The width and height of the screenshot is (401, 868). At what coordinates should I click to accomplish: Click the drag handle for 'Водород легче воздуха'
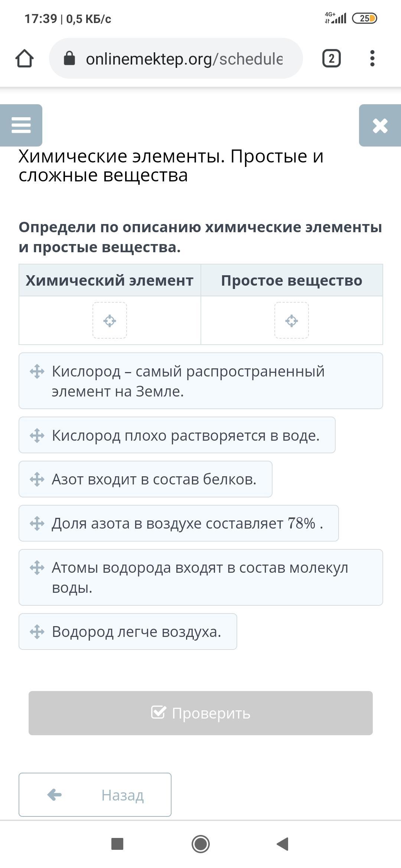tap(37, 632)
